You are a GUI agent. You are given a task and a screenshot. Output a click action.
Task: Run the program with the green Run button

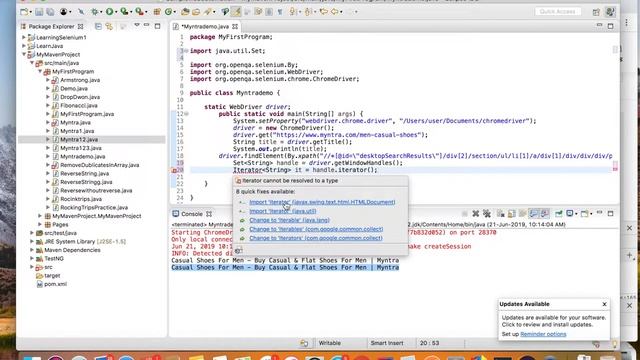click(109, 12)
